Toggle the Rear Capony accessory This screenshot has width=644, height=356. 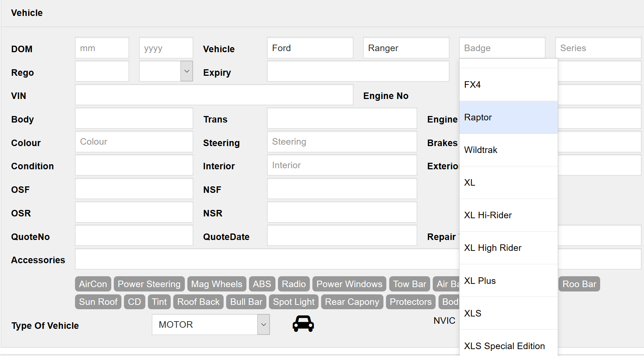352,302
